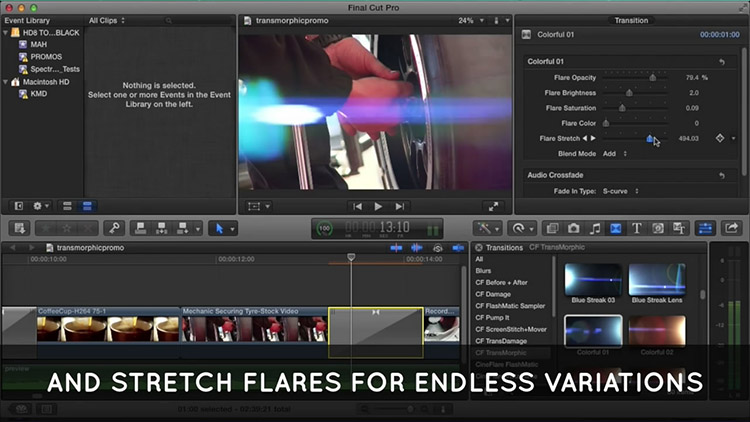The image size is (750, 422).
Task: Play the viewer video
Action: [378, 206]
